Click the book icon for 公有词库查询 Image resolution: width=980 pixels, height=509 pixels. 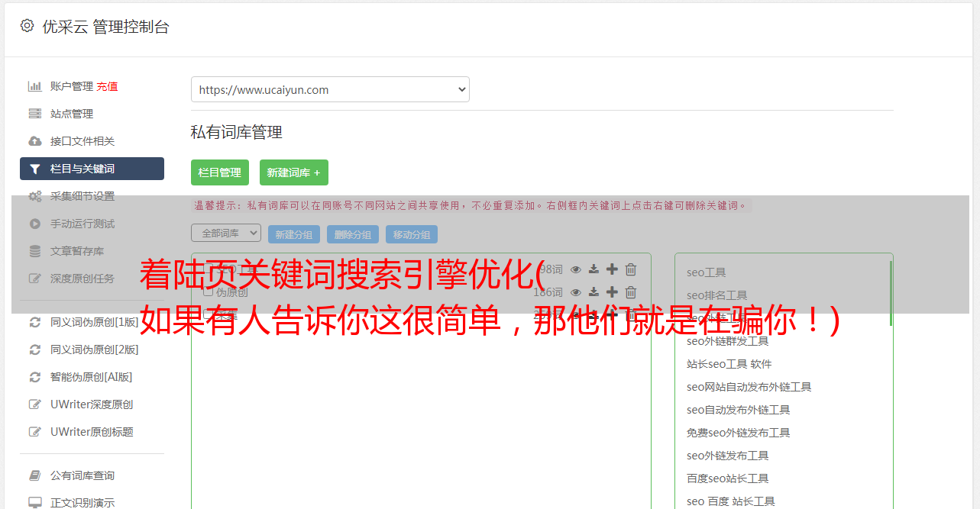35,475
